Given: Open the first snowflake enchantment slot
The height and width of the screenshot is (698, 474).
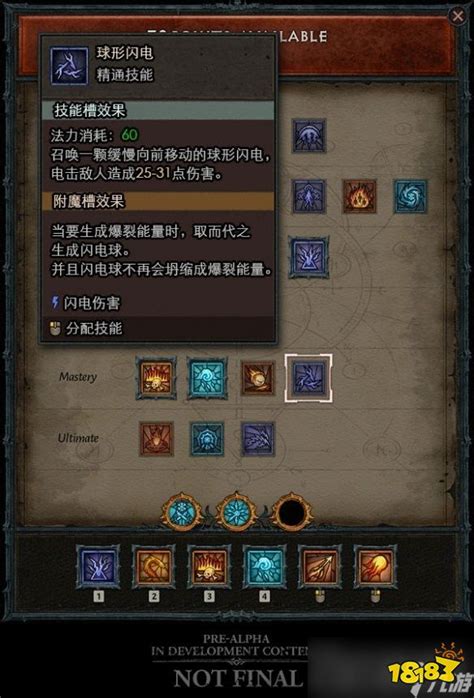Looking at the screenshot, I should (x=182, y=512).
